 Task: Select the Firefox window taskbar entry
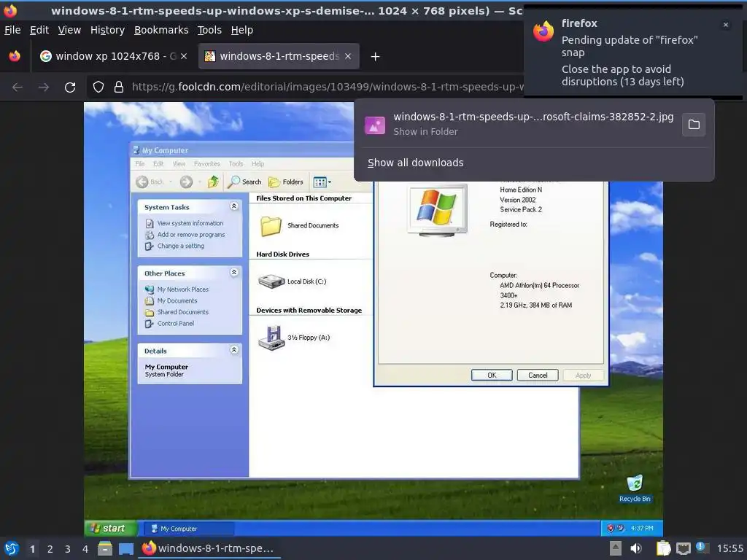(209, 548)
